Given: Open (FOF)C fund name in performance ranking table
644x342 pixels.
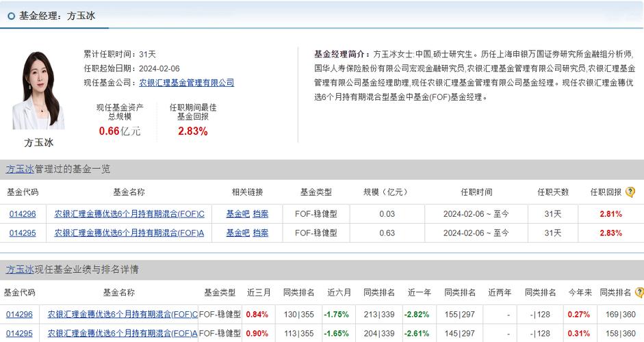Looking at the screenshot, I should pyautogui.click(x=123, y=315).
